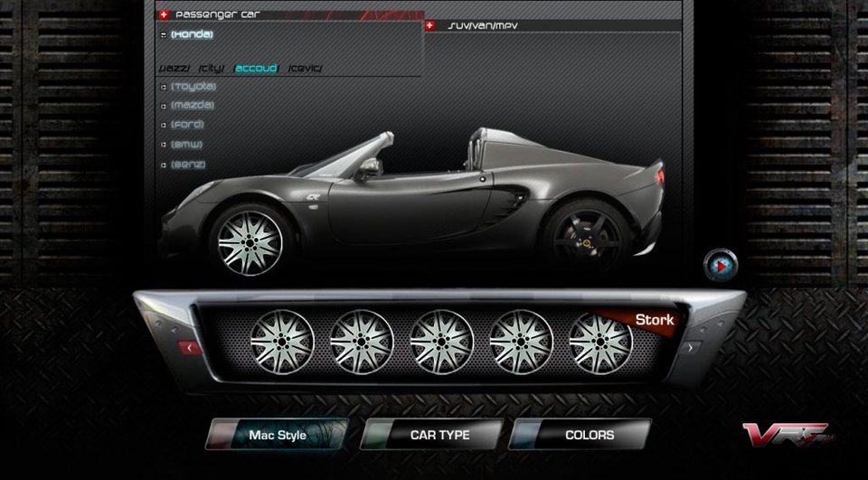Open the CAR TYPE button

(431, 435)
